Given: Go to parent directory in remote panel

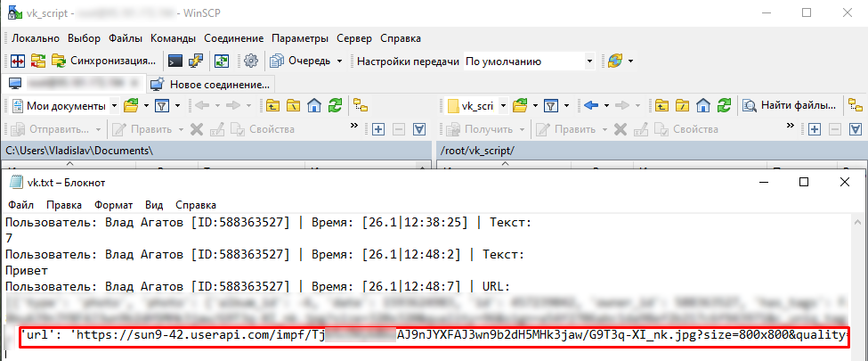Looking at the screenshot, I should coord(661,105).
